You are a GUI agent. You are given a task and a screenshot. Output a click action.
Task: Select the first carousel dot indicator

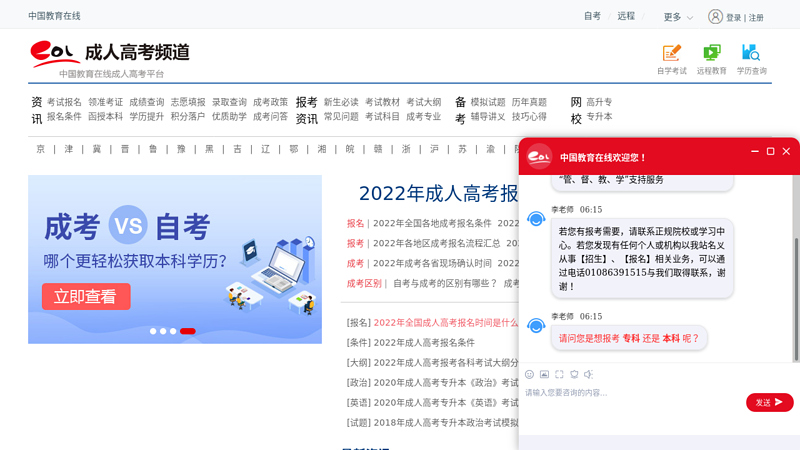153,331
